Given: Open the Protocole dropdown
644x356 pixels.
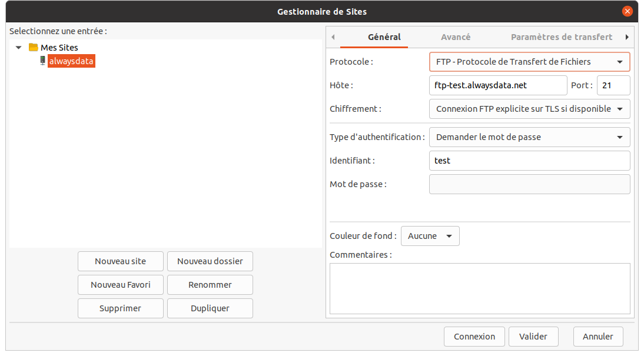Looking at the screenshot, I should 529,62.
